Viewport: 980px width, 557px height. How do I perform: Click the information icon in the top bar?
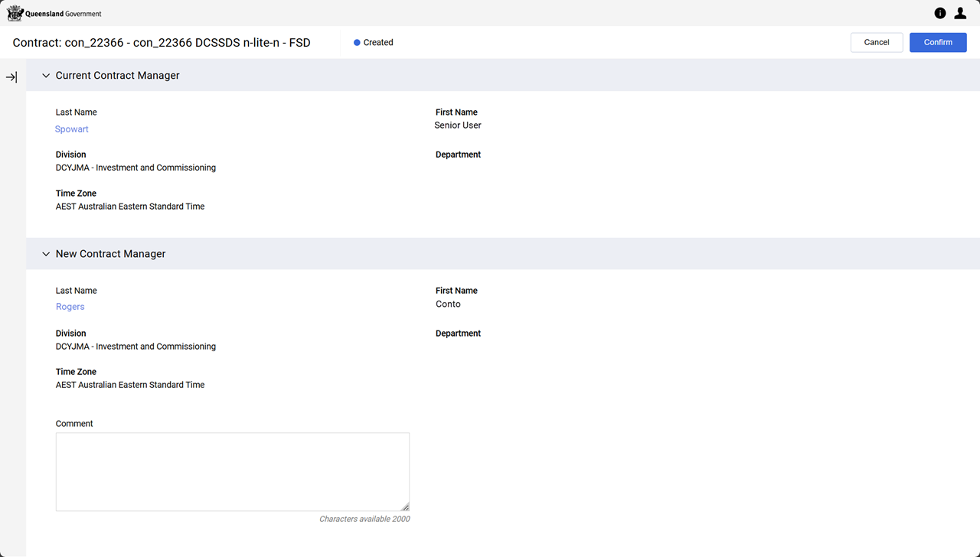tap(940, 13)
